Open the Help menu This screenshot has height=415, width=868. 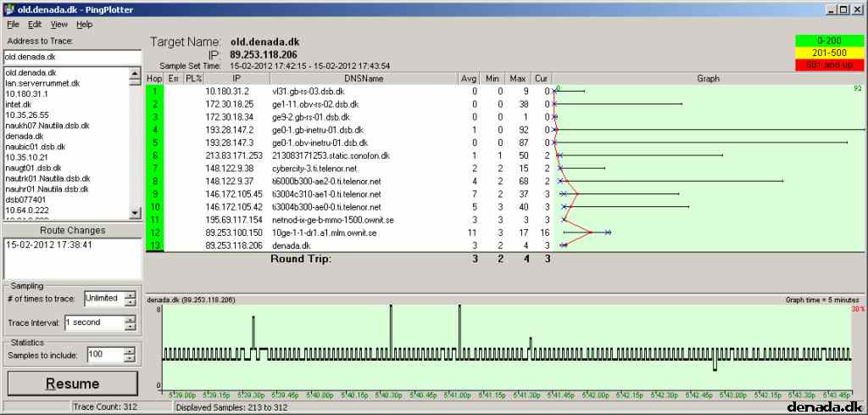point(84,25)
